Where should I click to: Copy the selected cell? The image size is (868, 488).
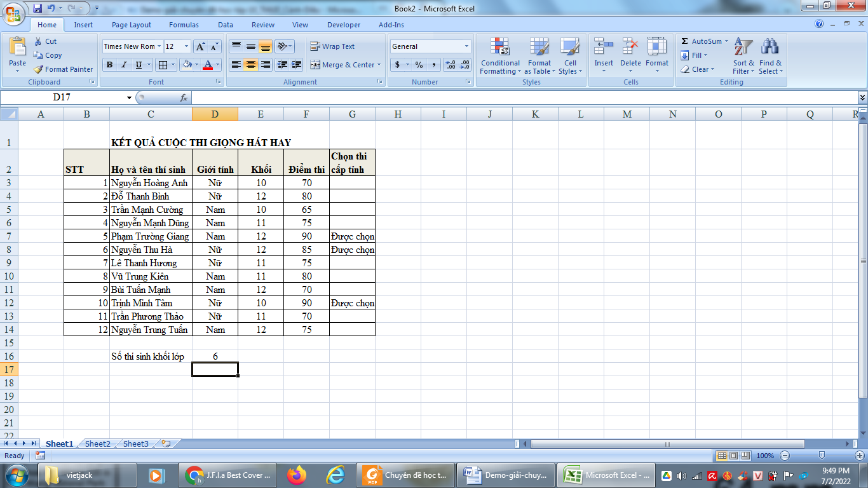click(x=48, y=55)
